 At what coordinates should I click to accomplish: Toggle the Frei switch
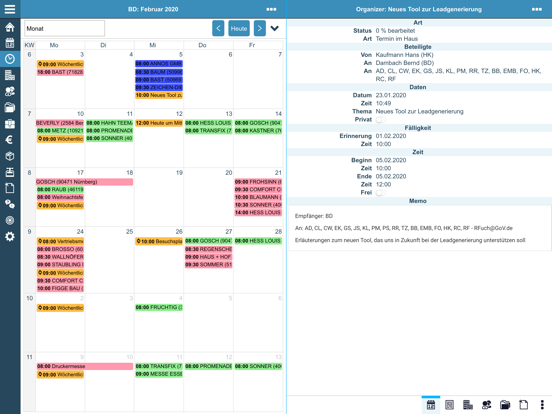(x=381, y=193)
